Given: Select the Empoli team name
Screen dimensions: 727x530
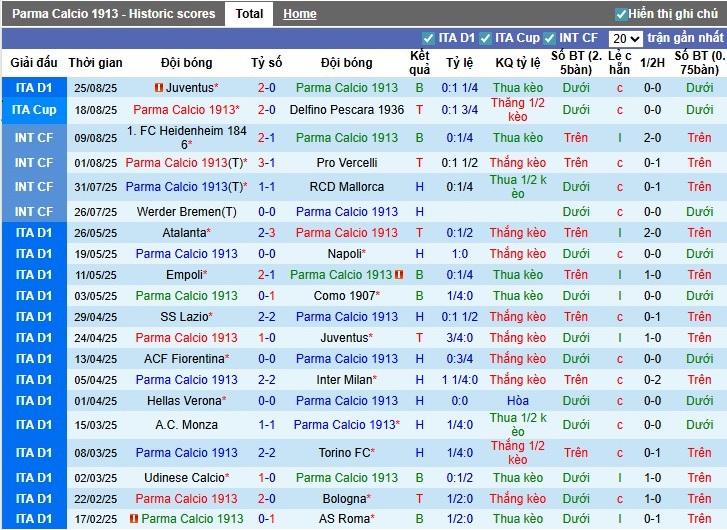Looking at the screenshot, I should tap(185, 275).
